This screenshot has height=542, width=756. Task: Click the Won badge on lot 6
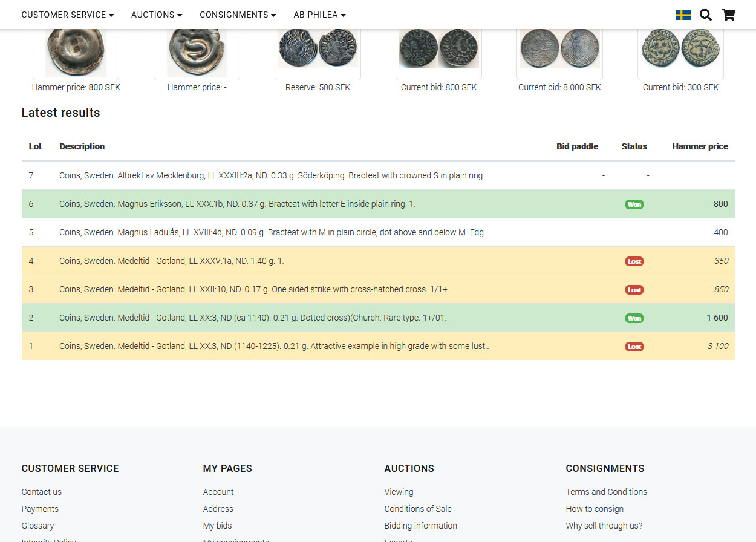tap(634, 204)
